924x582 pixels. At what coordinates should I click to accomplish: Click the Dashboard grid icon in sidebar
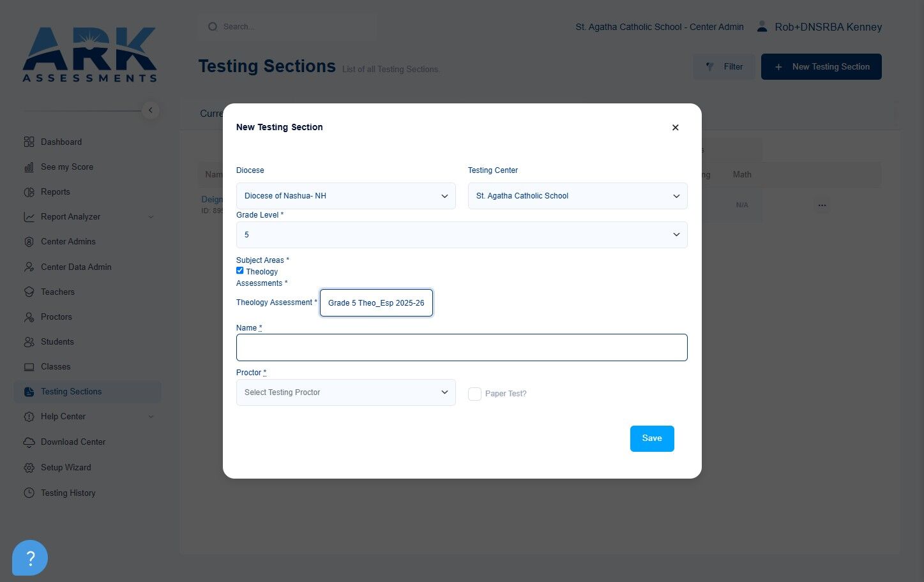(29, 142)
